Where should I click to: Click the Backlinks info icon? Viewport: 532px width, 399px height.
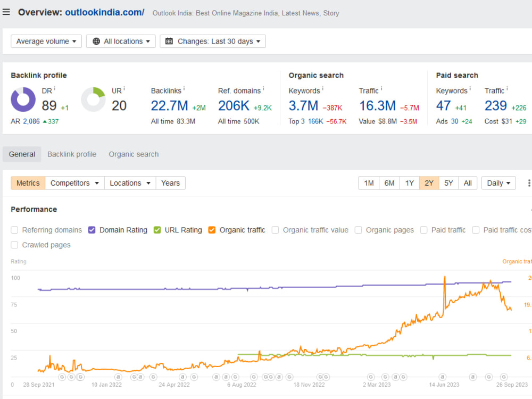184,88
